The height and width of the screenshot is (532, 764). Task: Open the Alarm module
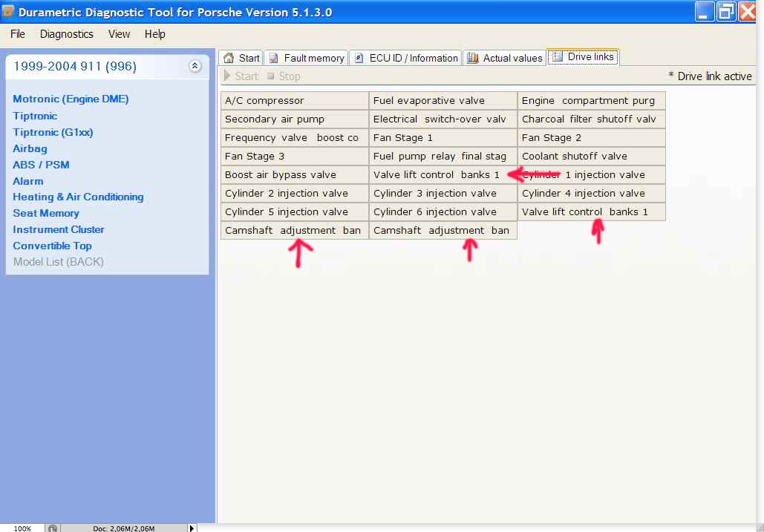click(27, 181)
